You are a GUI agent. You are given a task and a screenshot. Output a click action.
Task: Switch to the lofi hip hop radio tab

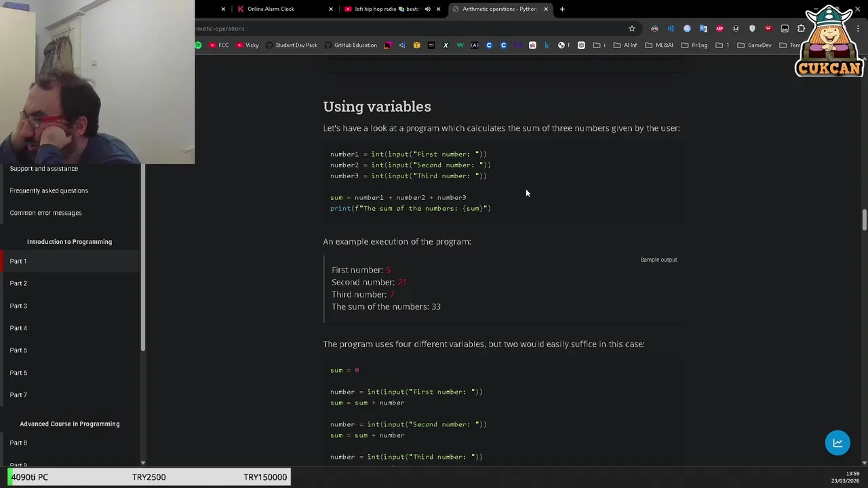tap(383, 9)
